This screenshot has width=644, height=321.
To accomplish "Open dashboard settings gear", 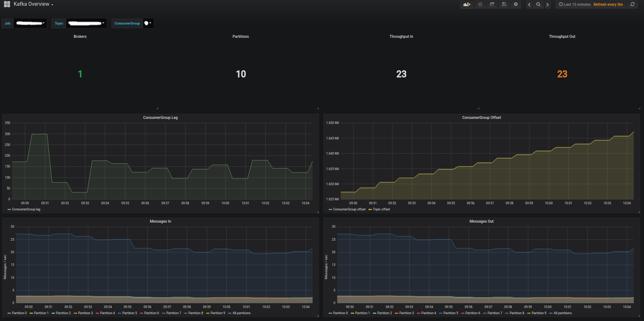I will 516,4.
